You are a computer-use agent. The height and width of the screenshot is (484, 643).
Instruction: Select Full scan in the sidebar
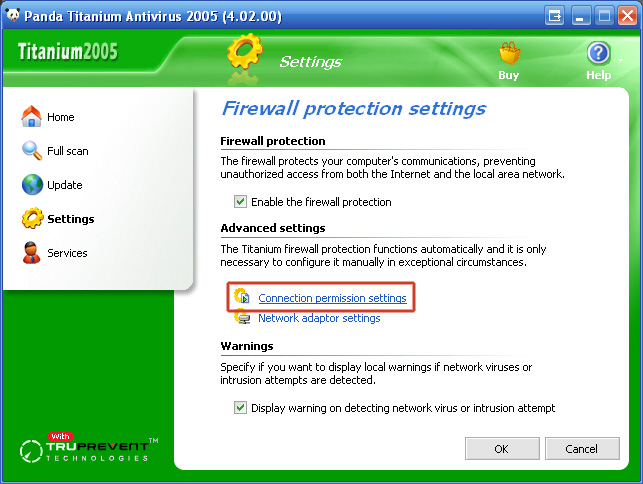click(68, 151)
